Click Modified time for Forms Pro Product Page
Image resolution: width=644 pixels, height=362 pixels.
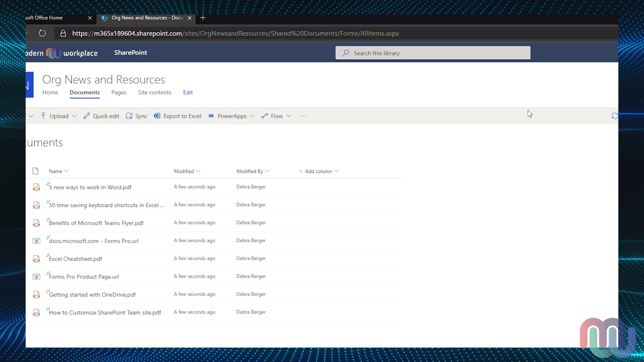[195, 276]
